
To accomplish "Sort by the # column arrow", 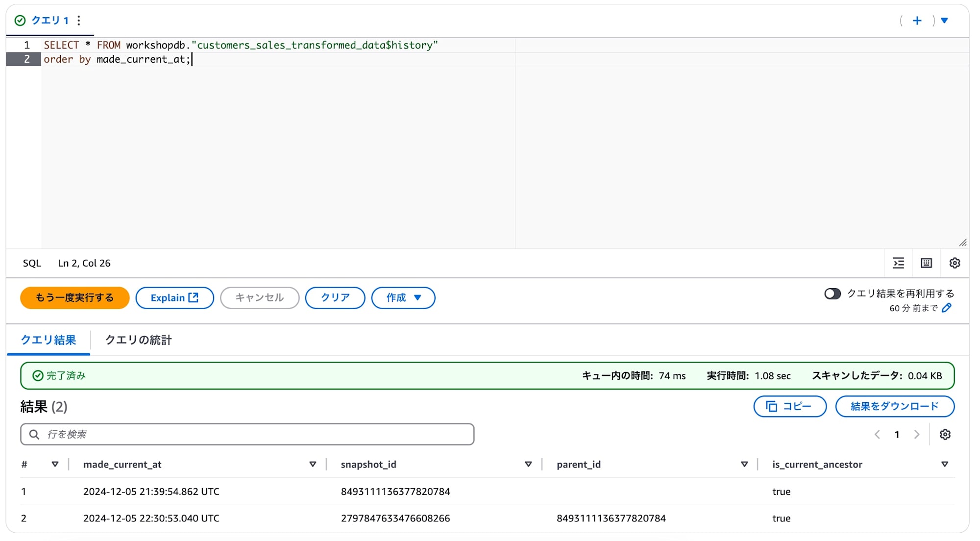I will [x=55, y=464].
